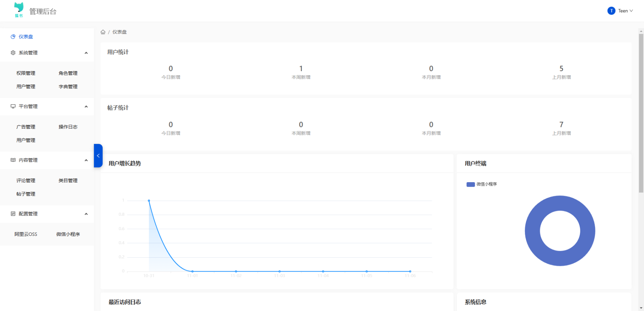Image resolution: width=644 pixels, height=311 pixels.
Task: Click the gear icon beside 系统管理
Action: [x=13, y=53]
